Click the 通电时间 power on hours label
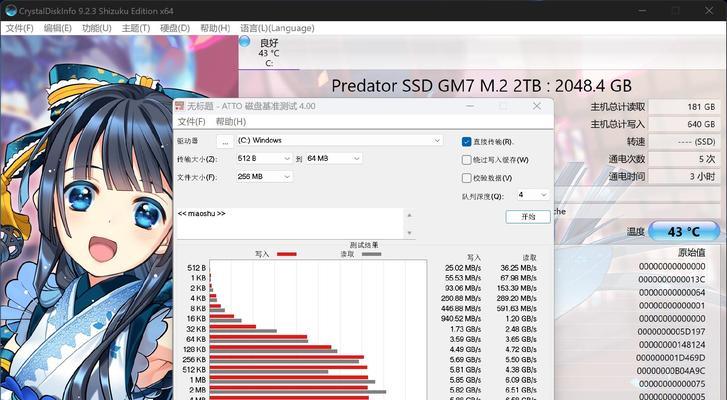This screenshot has height=400, width=727. click(627, 176)
